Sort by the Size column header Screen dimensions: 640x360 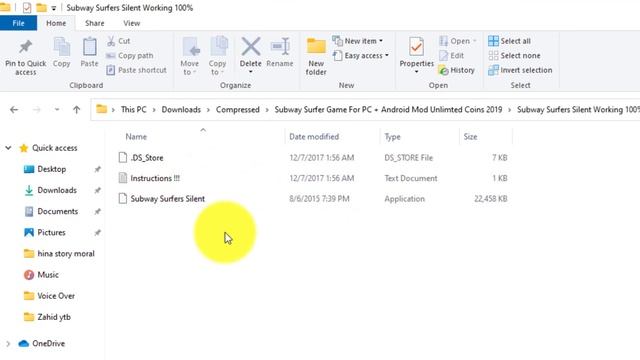point(470,137)
